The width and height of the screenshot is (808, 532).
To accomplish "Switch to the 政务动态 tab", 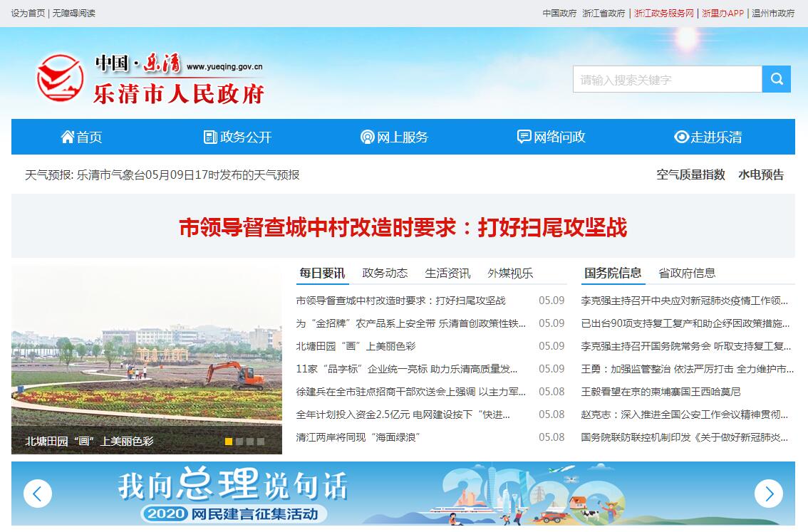I will 385,273.
